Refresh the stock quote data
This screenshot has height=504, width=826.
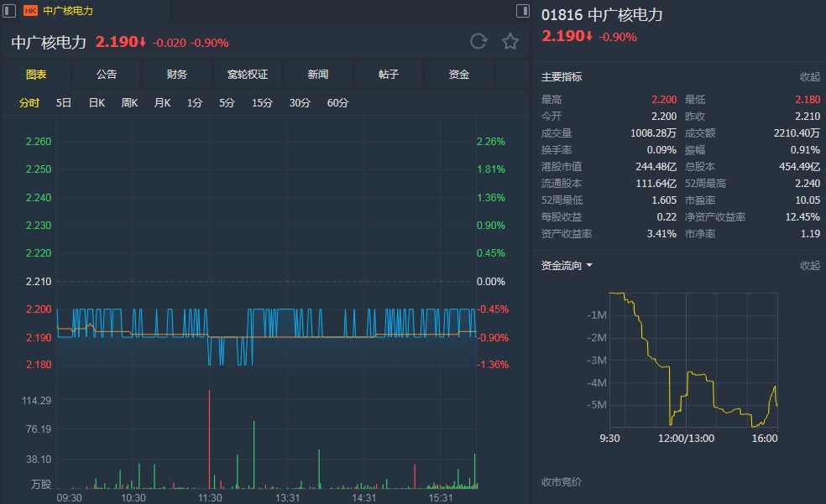pyautogui.click(x=478, y=42)
